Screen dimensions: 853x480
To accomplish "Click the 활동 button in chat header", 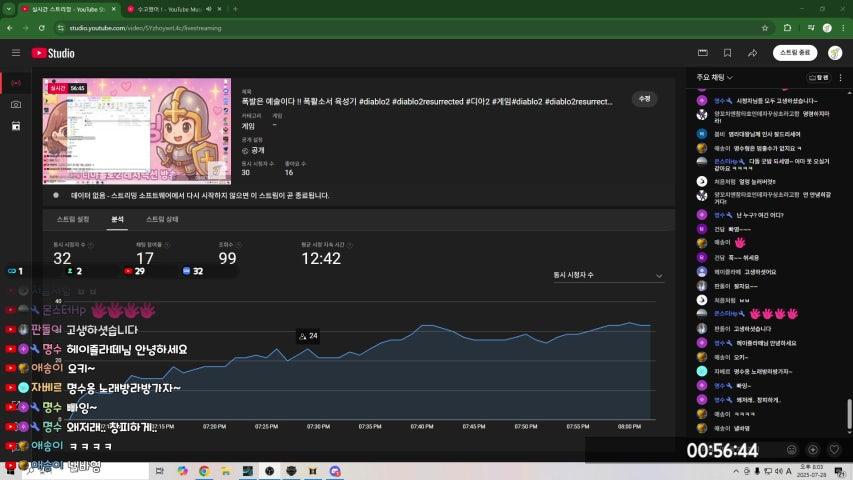I will [819, 78].
